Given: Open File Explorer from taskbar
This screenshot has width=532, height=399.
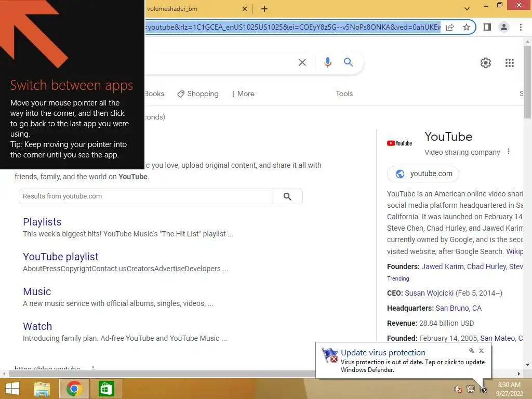Looking at the screenshot, I should (42, 389).
